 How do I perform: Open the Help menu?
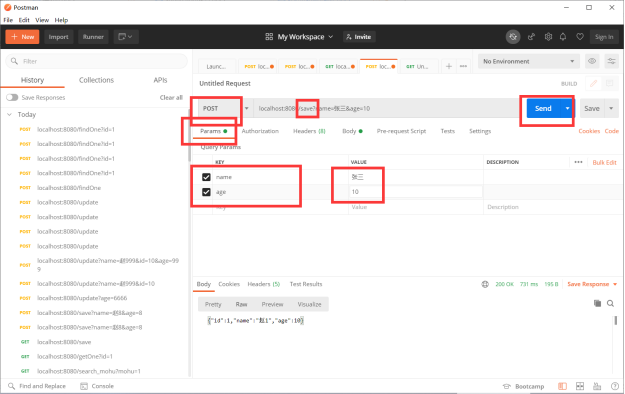[61, 20]
